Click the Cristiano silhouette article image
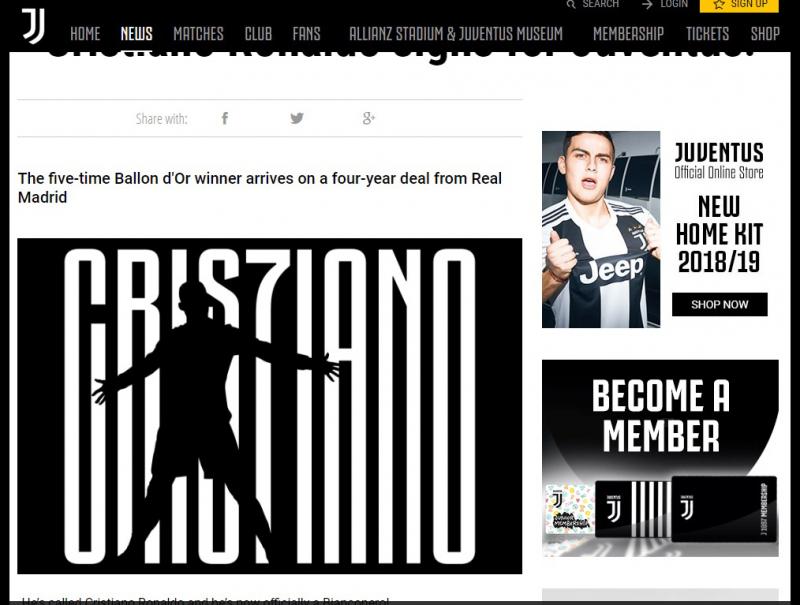 tap(270, 406)
